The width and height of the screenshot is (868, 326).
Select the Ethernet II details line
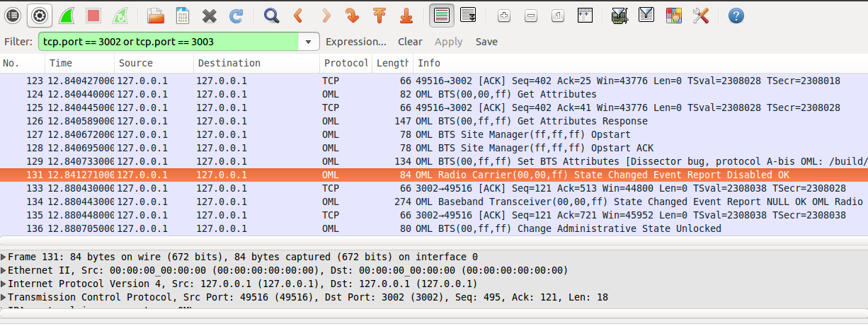click(434, 270)
